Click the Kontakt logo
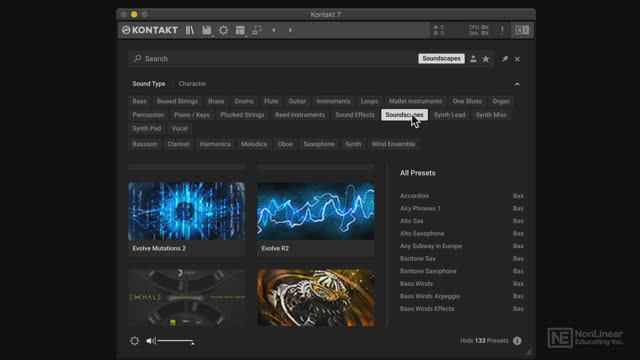Viewport: 640px width, 360px height. coord(150,30)
